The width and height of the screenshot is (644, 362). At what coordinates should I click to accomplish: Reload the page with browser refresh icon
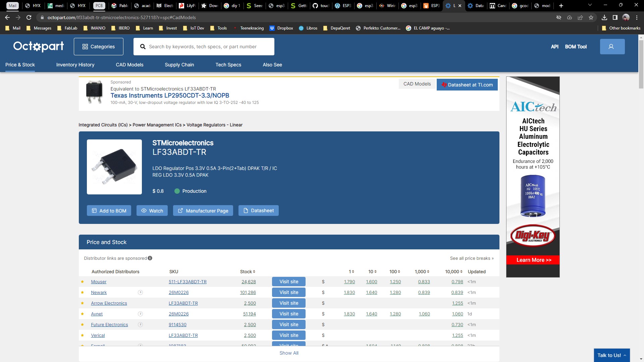coord(29,17)
